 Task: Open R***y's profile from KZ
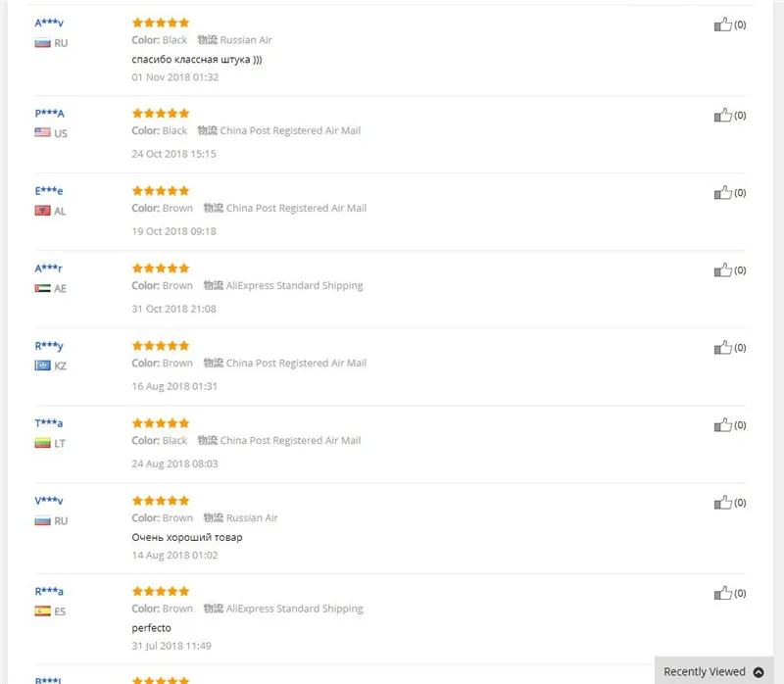pyautogui.click(x=49, y=346)
